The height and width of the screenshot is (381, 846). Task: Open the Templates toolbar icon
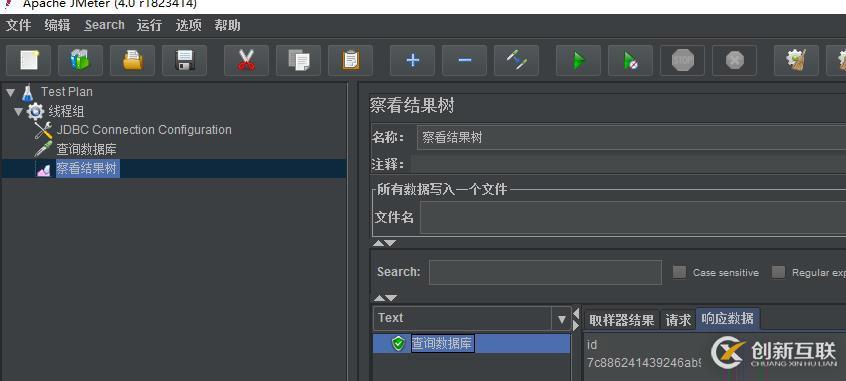[x=80, y=60]
